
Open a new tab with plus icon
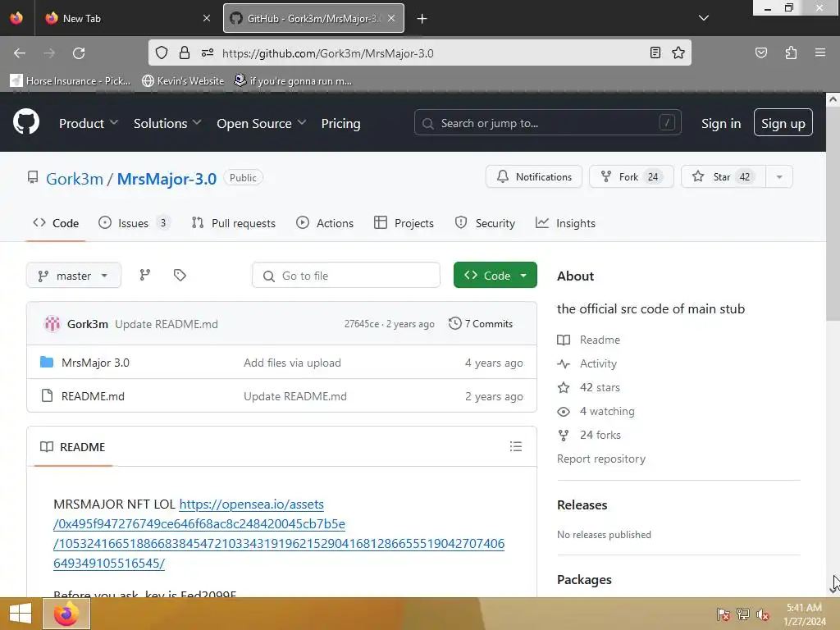[422, 19]
